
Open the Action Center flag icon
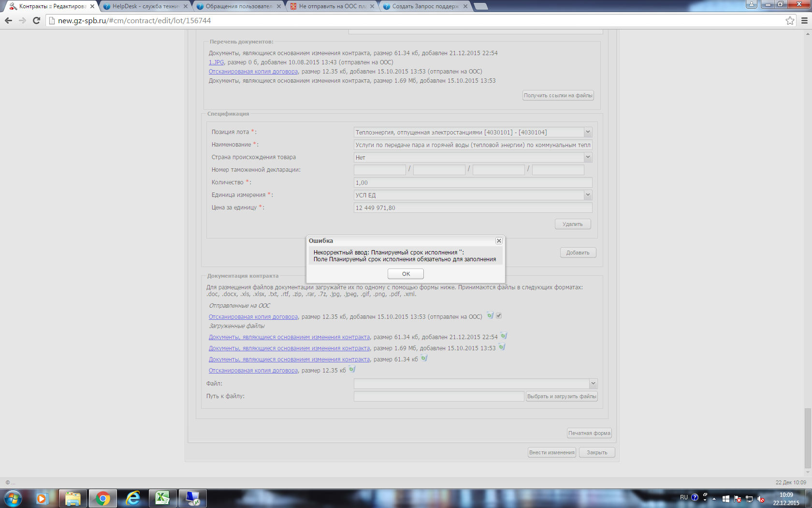(x=738, y=499)
